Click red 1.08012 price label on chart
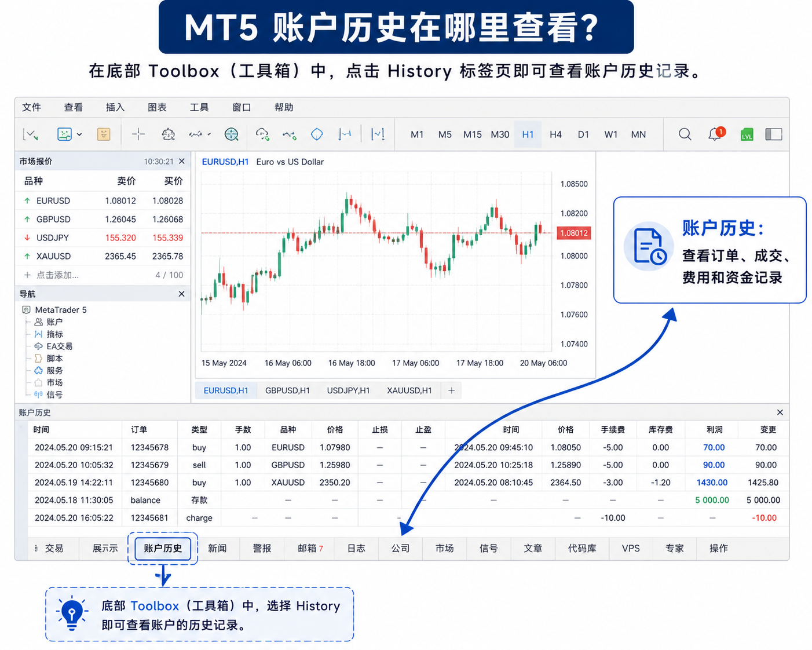The image size is (812, 650). [x=573, y=233]
